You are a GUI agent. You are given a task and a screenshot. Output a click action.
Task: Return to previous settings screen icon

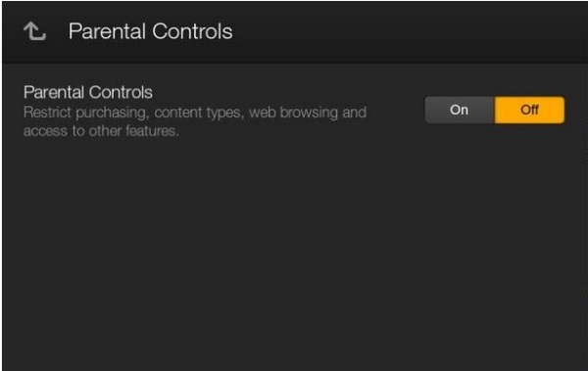(x=35, y=31)
